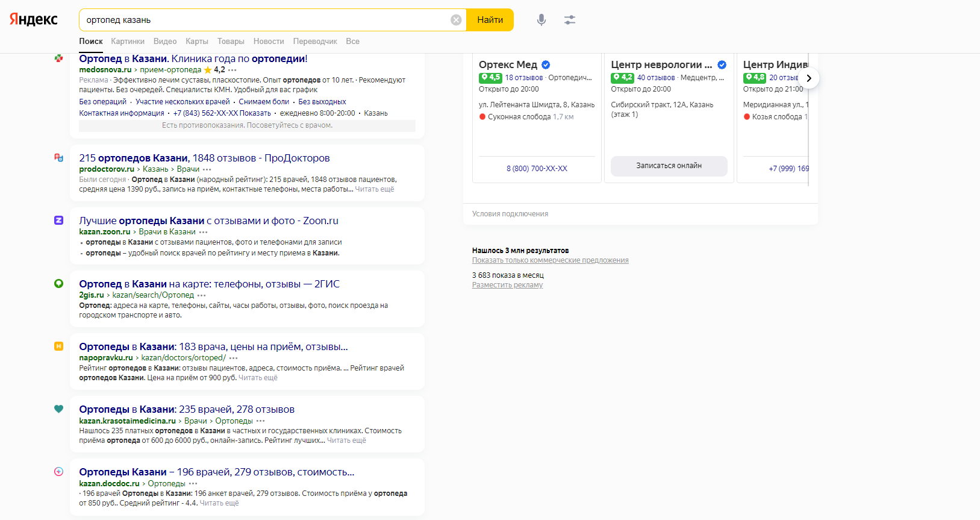The width and height of the screenshot is (980, 520).
Task: Click the Без выходных sitelink
Action: (x=322, y=102)
